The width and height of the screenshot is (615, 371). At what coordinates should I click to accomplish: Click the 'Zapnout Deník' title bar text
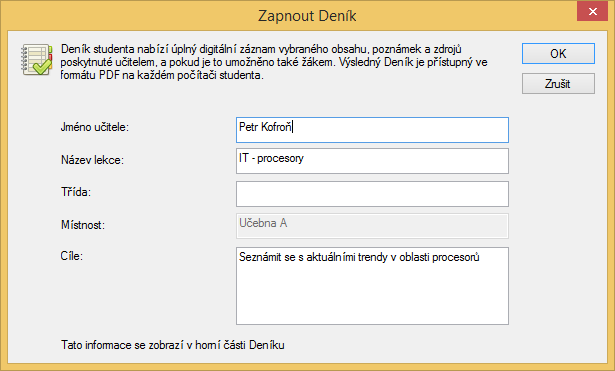coord(307,16)
